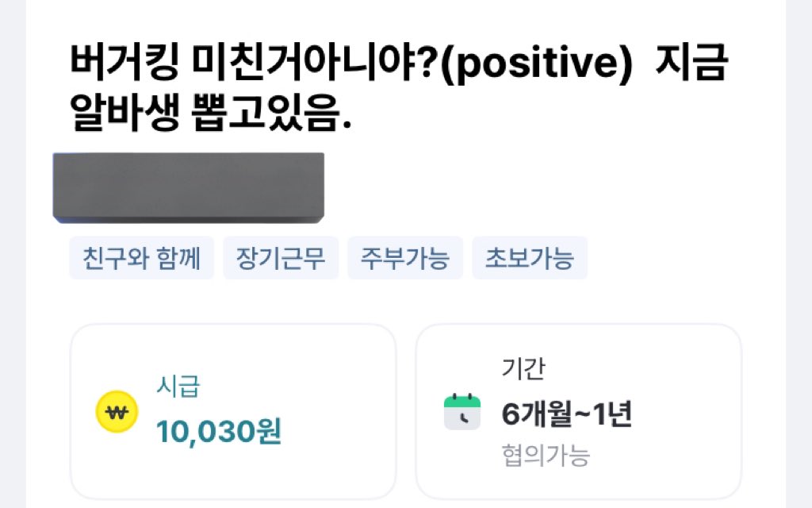Open the work period info card
Image resolution: width=812 pixels, height=508 pixels.
(x=578, y=411)
